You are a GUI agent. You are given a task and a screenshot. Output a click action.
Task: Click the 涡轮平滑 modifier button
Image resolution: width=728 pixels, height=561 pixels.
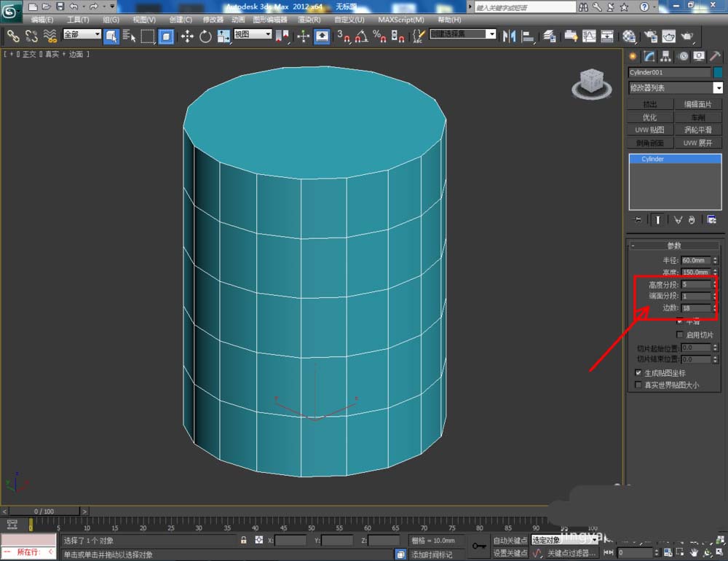tap(698, 130)
